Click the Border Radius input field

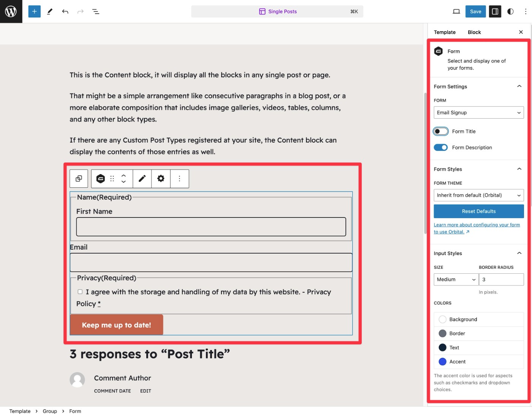501,279
